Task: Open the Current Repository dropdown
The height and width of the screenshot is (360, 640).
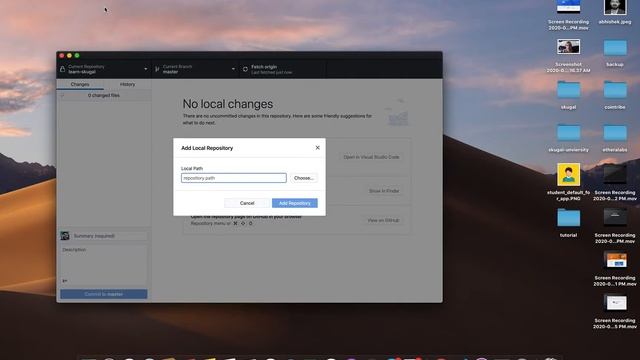Action: [x=104, y=69]
